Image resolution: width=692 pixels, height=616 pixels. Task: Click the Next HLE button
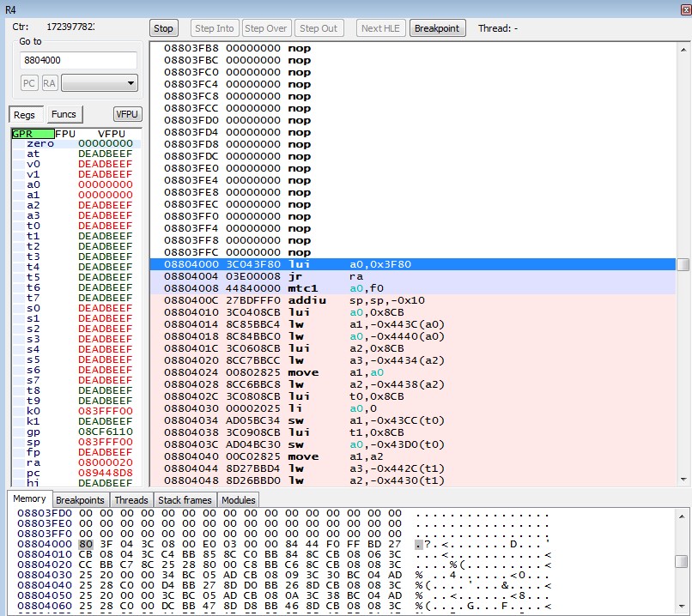[380, 28]
